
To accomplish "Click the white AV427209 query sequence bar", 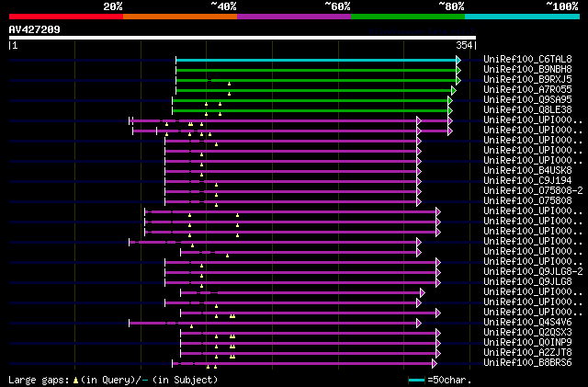I will pos(243,38).
